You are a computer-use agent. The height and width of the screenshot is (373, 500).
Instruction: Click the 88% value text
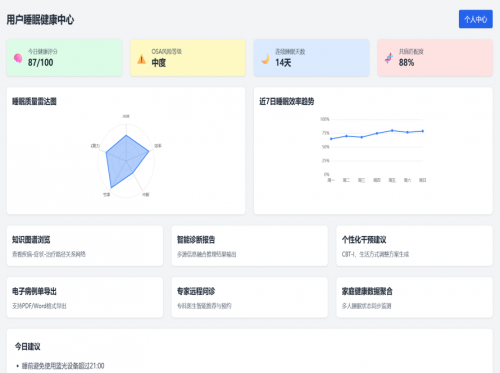pos(406,62)
